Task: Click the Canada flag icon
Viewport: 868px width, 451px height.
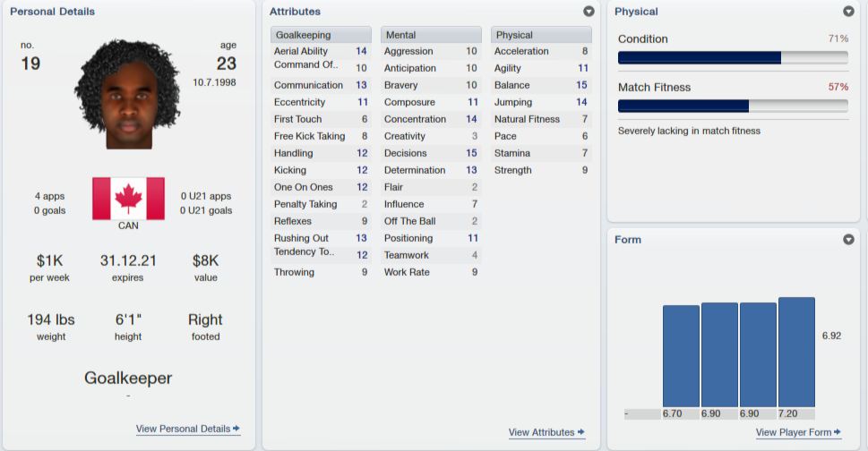Action: pyautogui.click(x=128, y=199)
